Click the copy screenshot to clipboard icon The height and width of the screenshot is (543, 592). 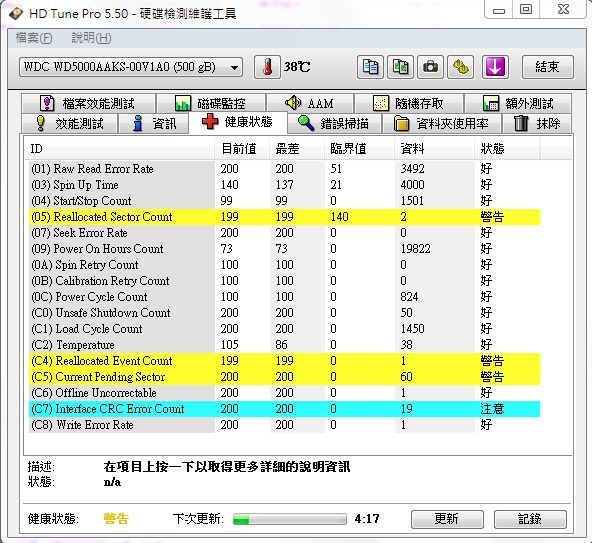click(400, 67)
